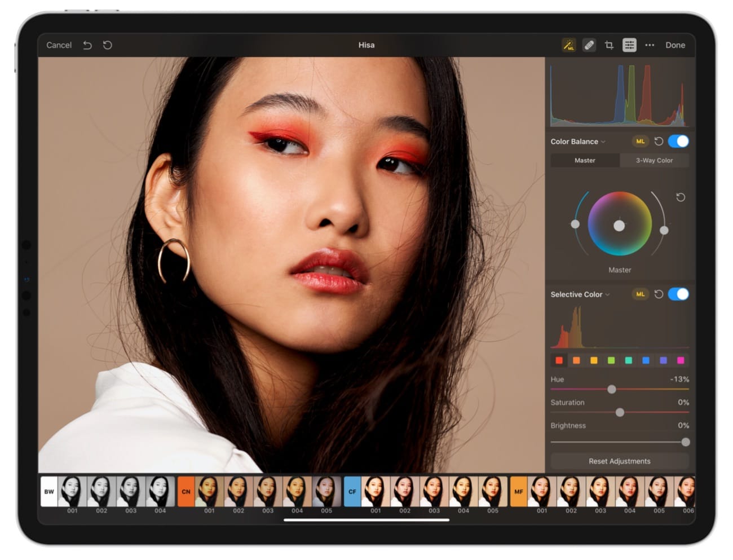
Task: Click right arc handle of color wheel
Action: [664, 230]
